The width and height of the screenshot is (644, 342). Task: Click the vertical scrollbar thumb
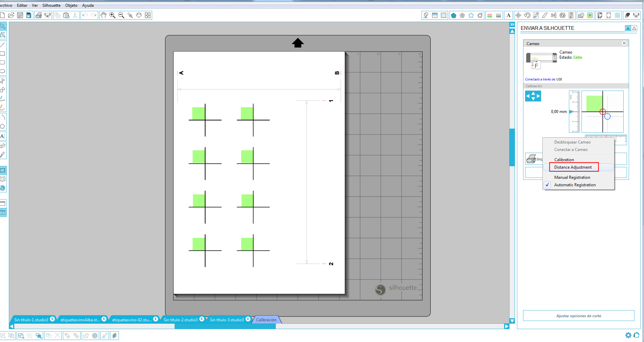512,147
